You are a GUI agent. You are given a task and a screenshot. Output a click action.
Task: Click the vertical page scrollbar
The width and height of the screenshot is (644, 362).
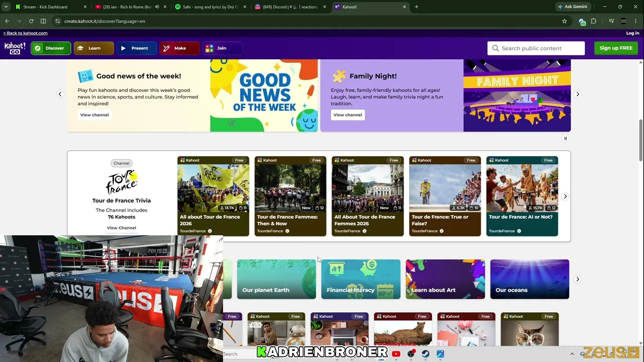pos(640,141)
